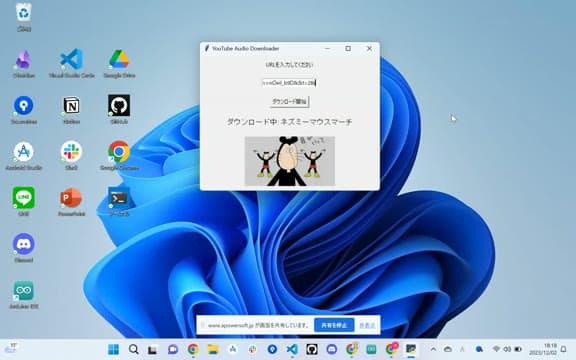Switch to Sourcetree on the taskbar
The height and width of the screenshot is (360, 576).
(272, 349)
